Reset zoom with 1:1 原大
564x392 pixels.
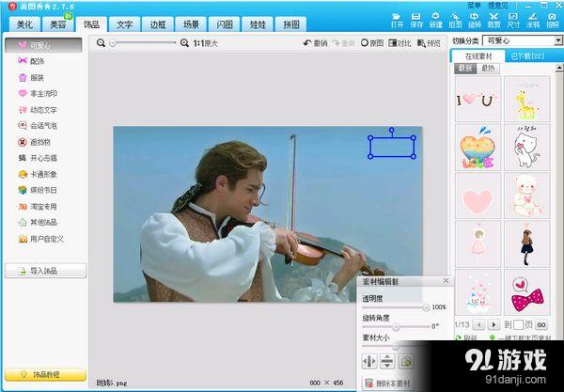205,43
